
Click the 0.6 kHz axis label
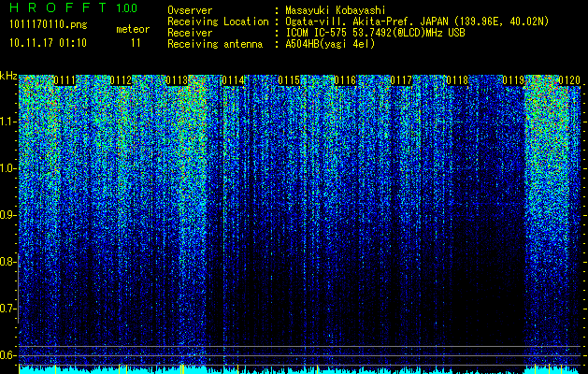(8, 355)
